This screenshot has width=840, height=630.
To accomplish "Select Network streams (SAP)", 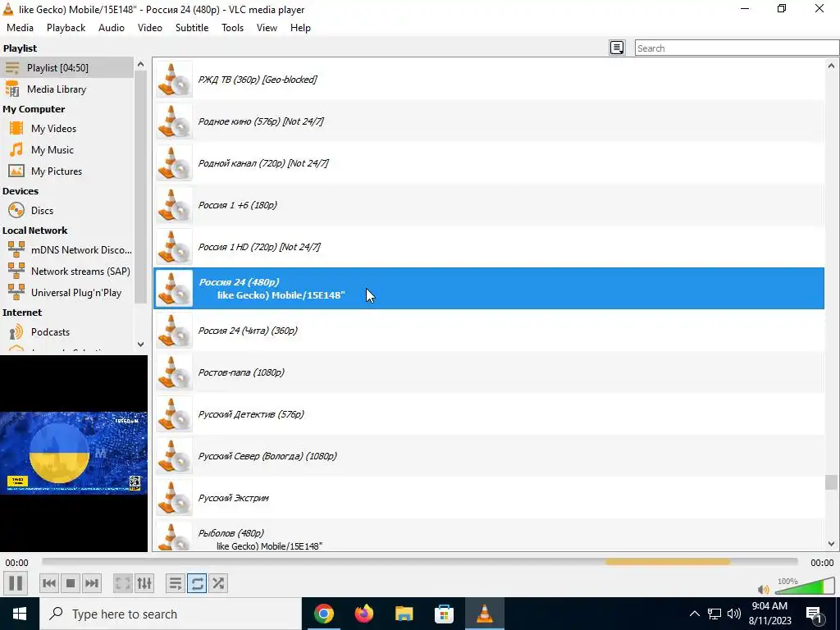I will click(x=66, y=271).
